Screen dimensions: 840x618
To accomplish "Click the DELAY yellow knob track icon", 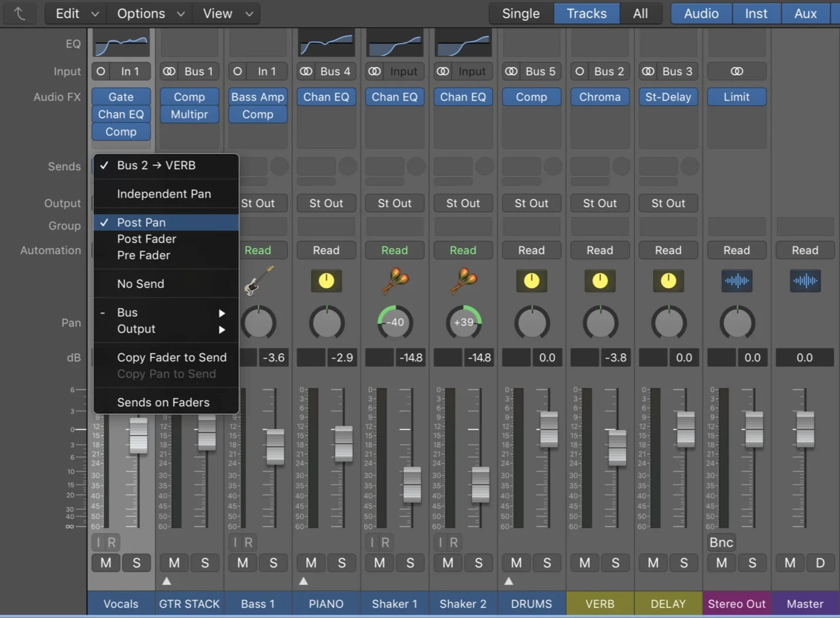I will 668,281.
